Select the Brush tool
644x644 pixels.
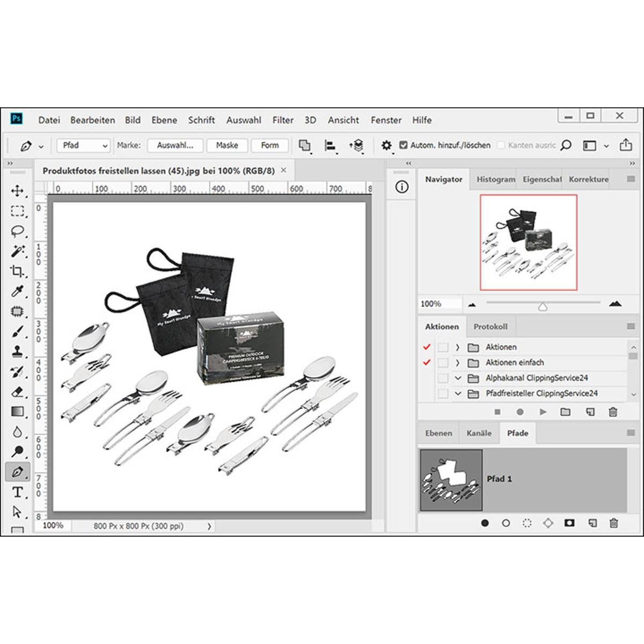17,332
